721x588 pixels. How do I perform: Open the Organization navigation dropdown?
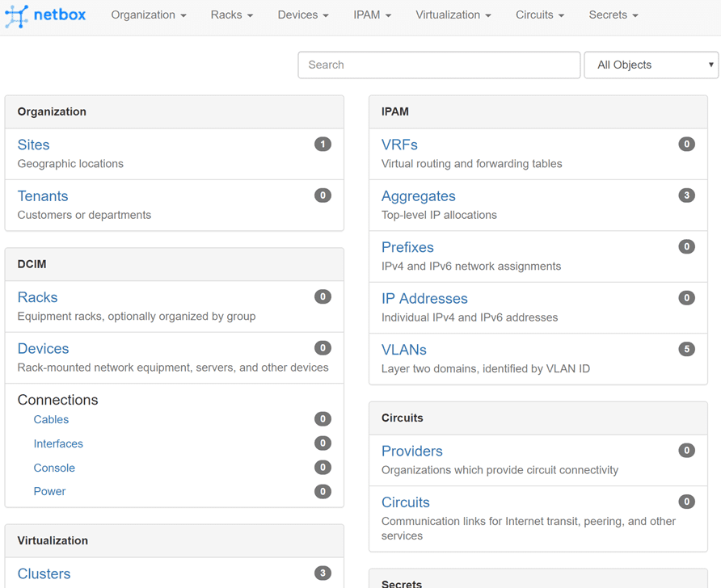click(x=149, y=15)
